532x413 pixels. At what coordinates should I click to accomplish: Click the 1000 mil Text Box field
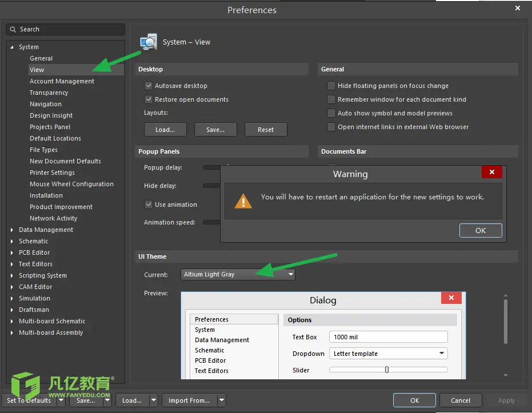(x=388, y=337)
